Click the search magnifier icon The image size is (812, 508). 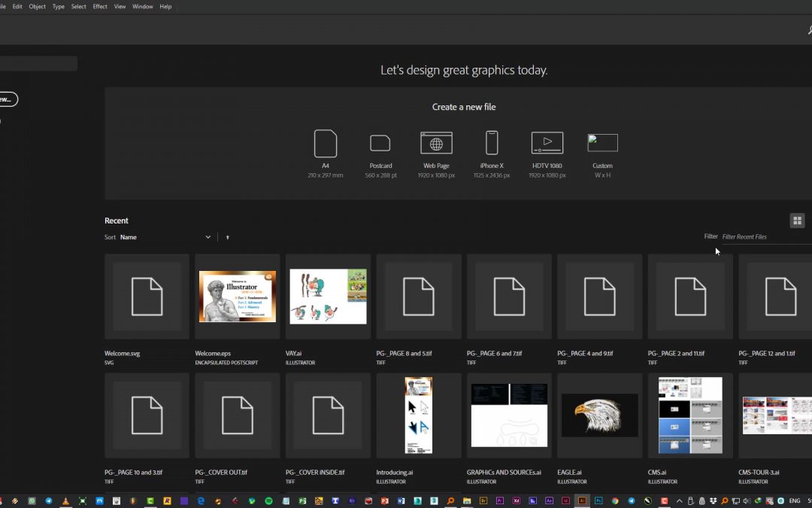pos(809,30)
